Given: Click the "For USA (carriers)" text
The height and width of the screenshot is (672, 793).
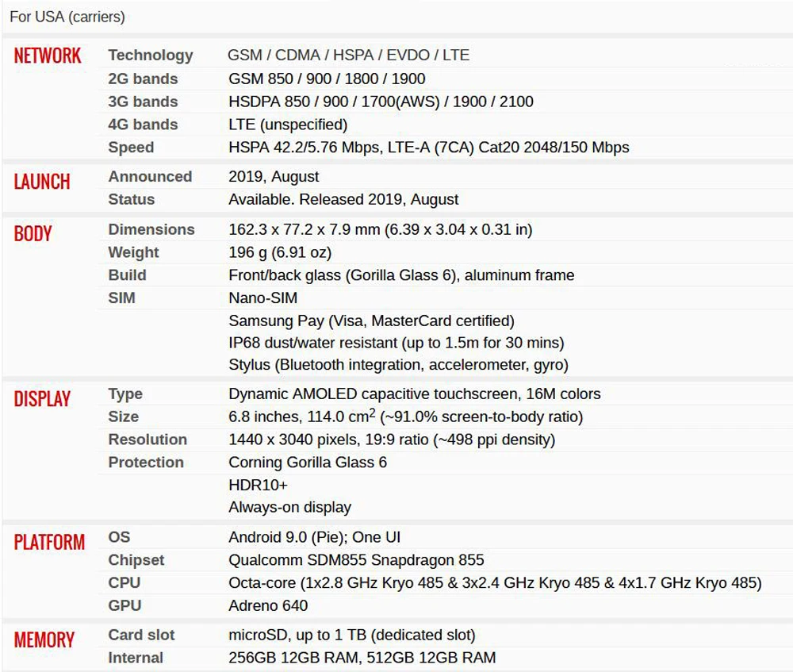Looking at the screenshot, I should [x=67, y=17].
